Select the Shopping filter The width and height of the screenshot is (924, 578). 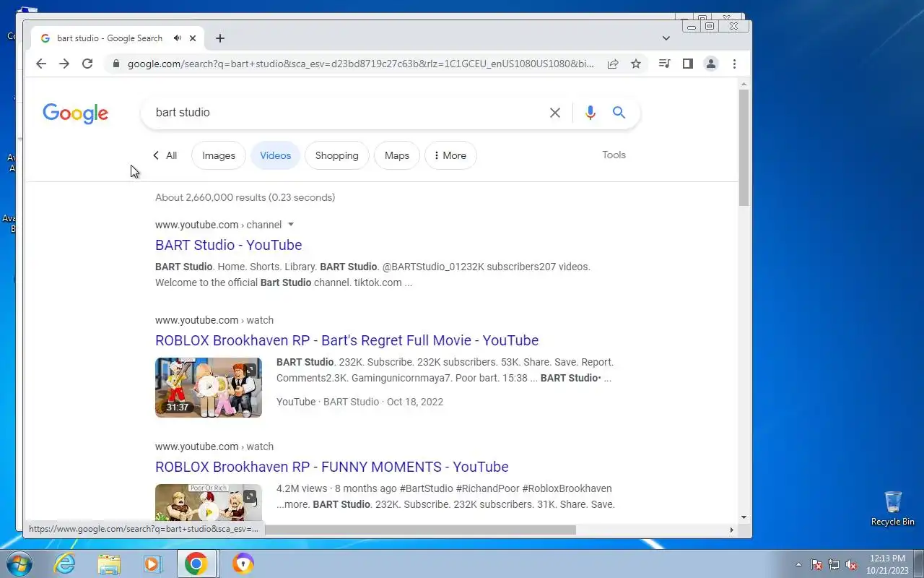coord(336,155)
